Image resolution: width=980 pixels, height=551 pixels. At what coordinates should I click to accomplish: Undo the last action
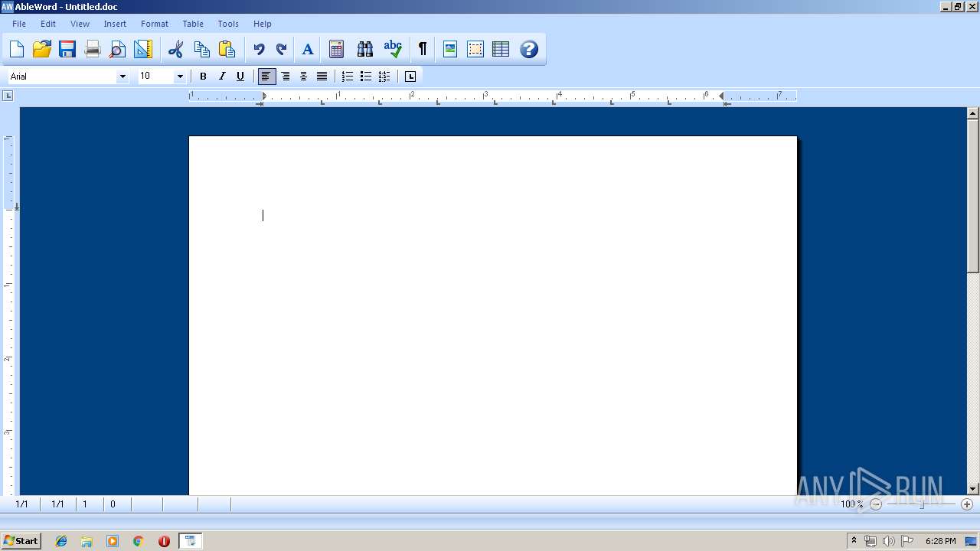pyautogui.click(x=259, y=50)
